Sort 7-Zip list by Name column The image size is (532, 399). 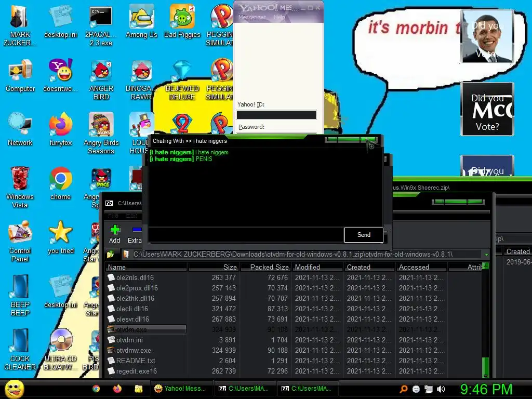click(x=146, y=268)
